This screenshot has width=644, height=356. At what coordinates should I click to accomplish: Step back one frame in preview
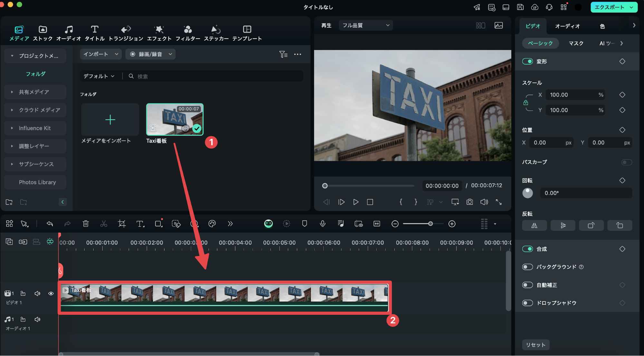326,202
